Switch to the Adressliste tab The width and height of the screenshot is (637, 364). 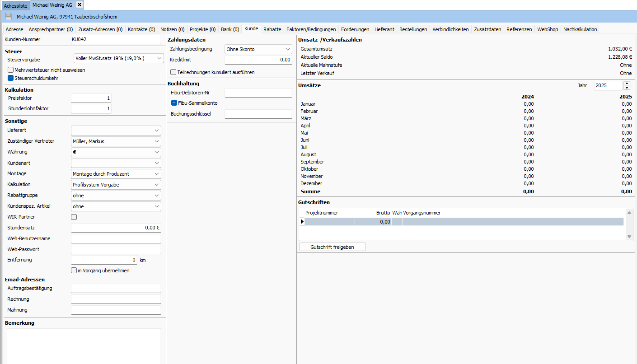coord(15,6)
